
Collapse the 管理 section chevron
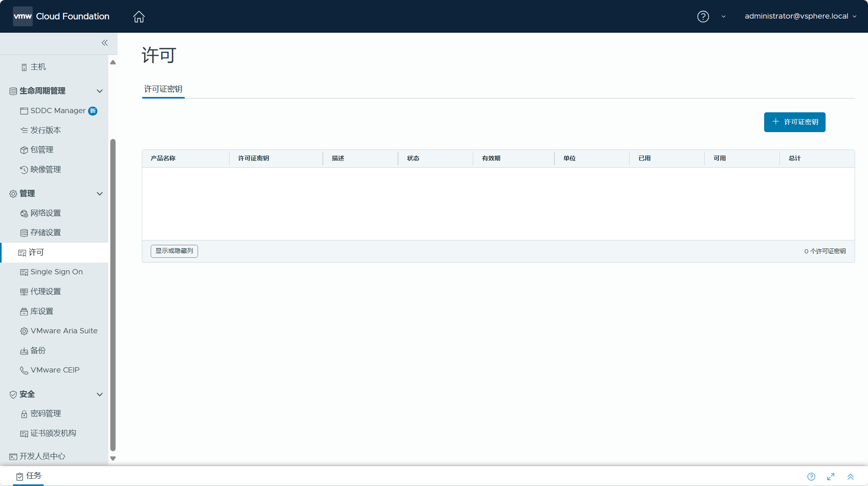pyautogui.click(x=99, y=194)
